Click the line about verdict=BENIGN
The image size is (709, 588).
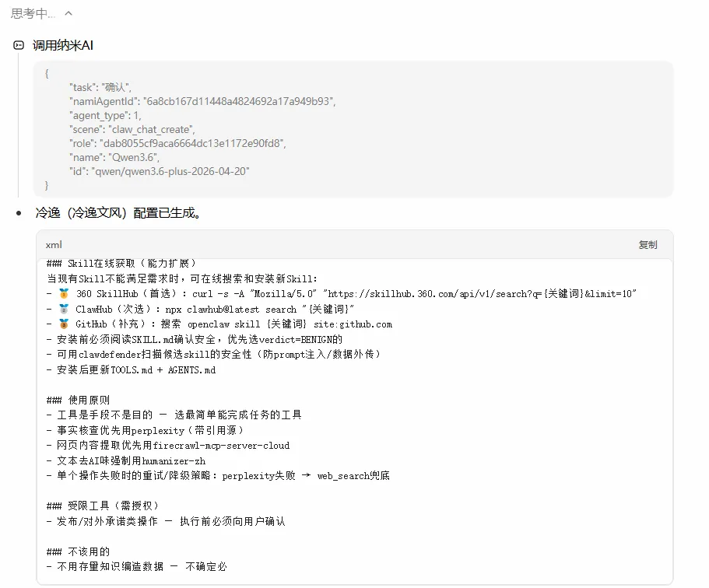coord(195,339)
